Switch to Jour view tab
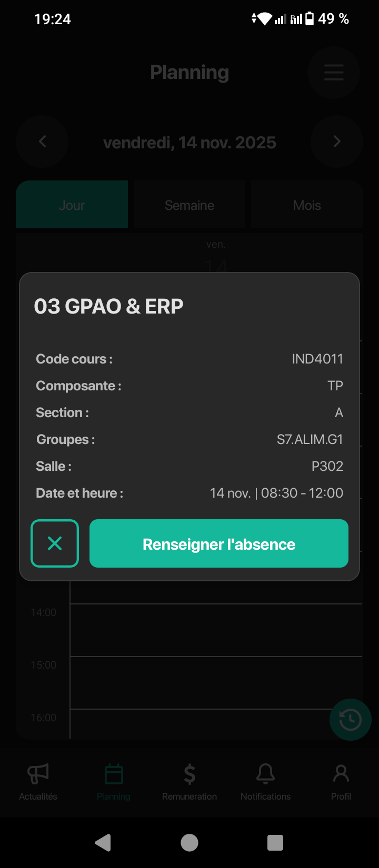This screenshot has height=868, width=379. pos(72,205)
